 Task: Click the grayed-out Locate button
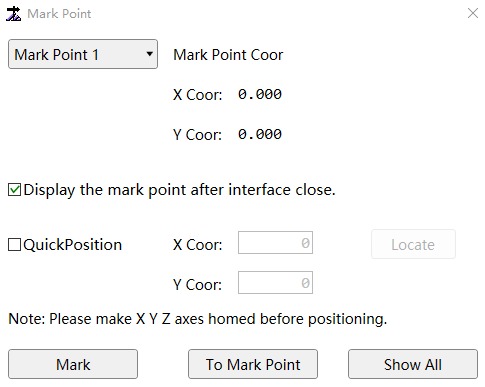click(413, 244)
